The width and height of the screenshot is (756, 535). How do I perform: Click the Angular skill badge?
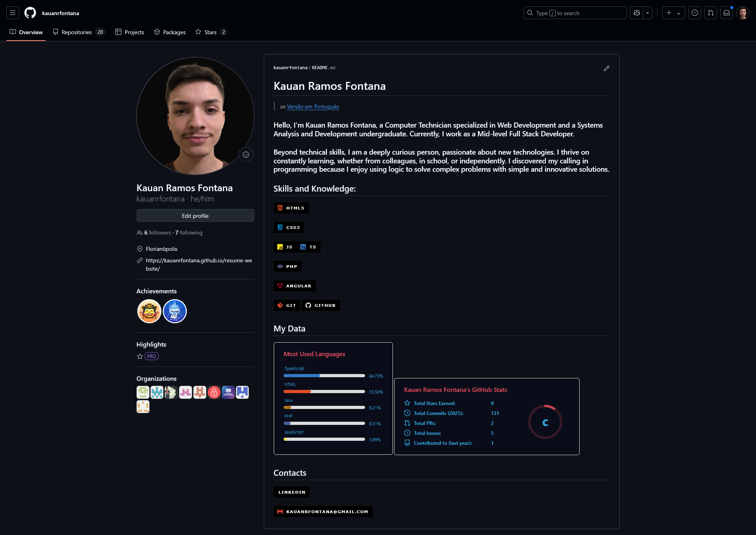tap(294, 286)
